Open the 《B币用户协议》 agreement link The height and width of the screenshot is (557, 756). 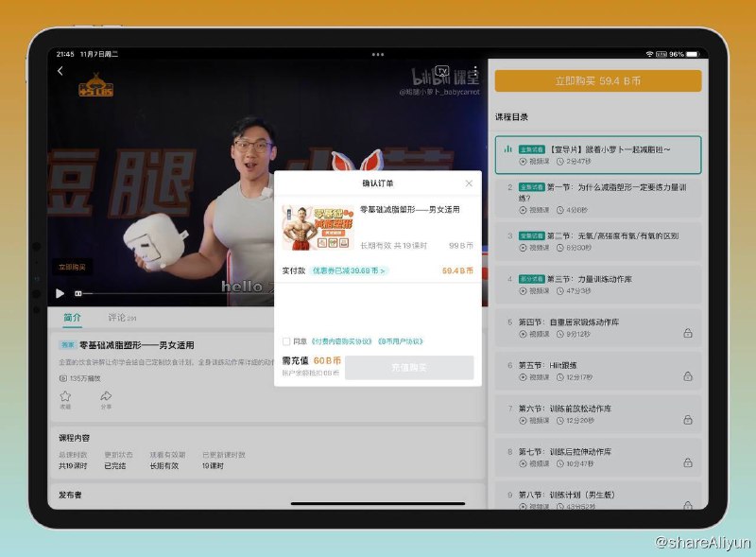pos(401,340)
